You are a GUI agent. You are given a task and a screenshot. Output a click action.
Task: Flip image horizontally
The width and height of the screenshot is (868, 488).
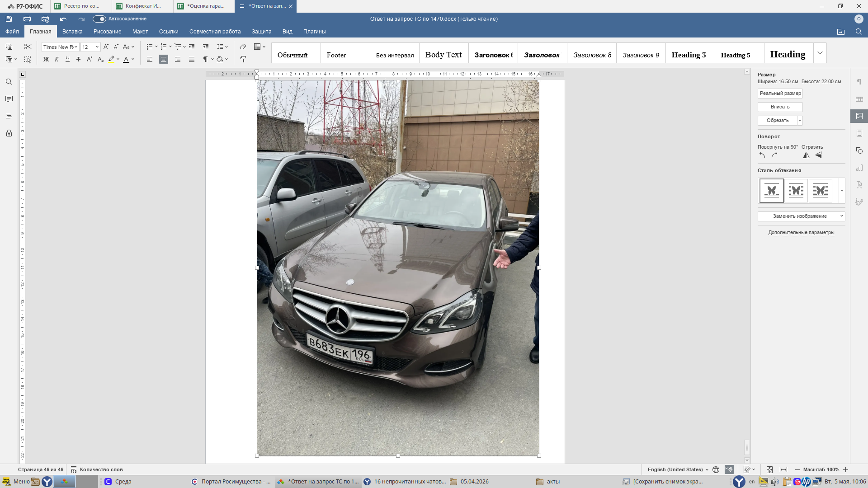coord(806,155)
